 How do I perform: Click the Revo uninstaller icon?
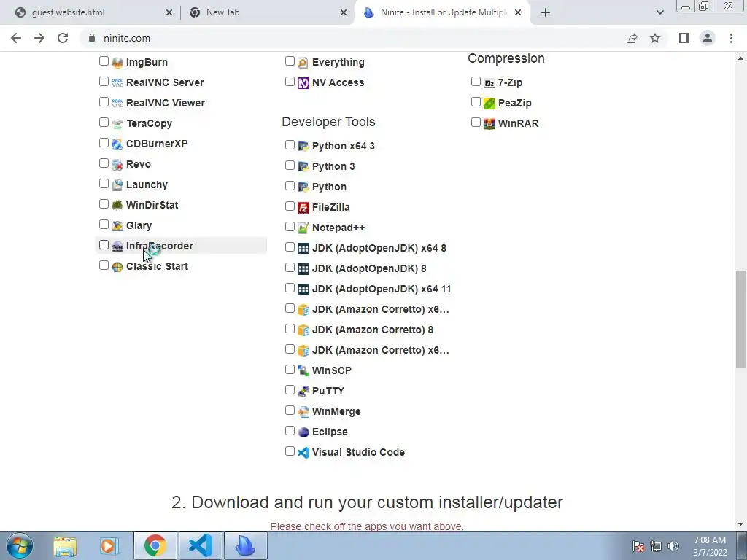(x=117, y=165)
